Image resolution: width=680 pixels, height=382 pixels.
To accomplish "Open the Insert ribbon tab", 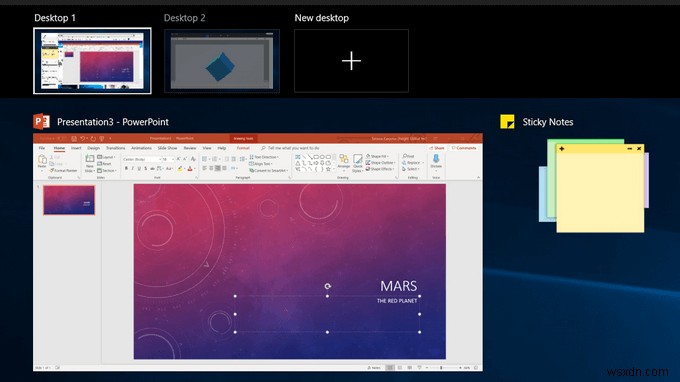I will coord(76,148).
